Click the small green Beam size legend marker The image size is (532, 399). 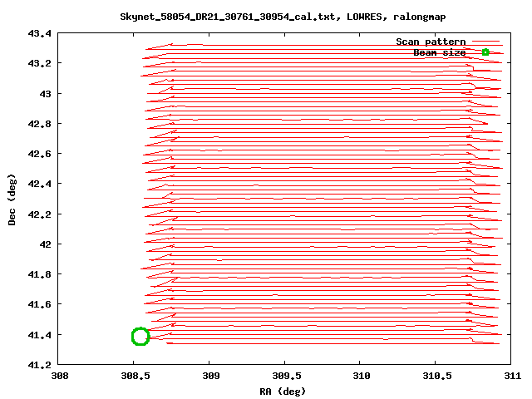[485, 52]
